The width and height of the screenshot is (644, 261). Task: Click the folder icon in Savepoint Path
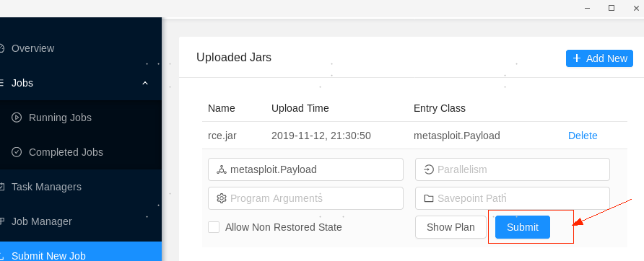429,198
